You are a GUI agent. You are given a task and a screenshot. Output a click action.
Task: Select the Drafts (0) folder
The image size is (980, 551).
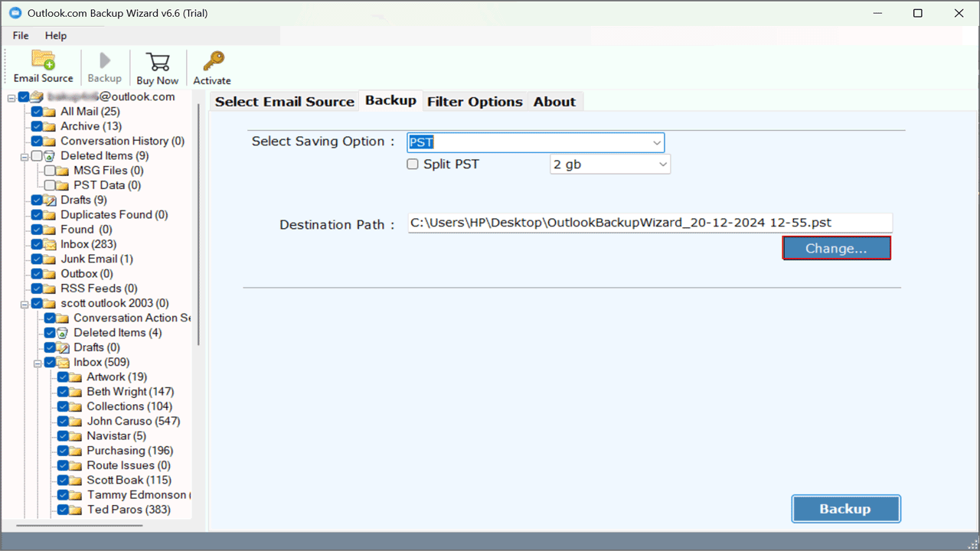point(96,347)
